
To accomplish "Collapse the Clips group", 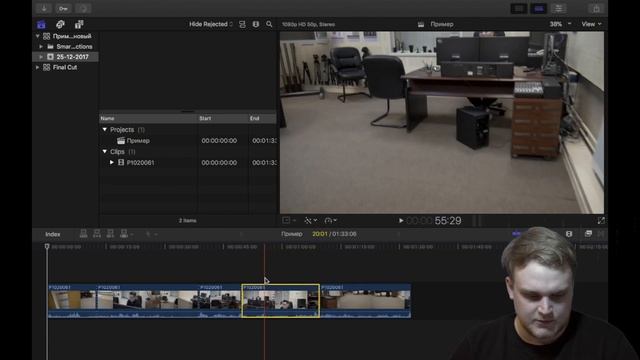I will click(x=104, y=151).
